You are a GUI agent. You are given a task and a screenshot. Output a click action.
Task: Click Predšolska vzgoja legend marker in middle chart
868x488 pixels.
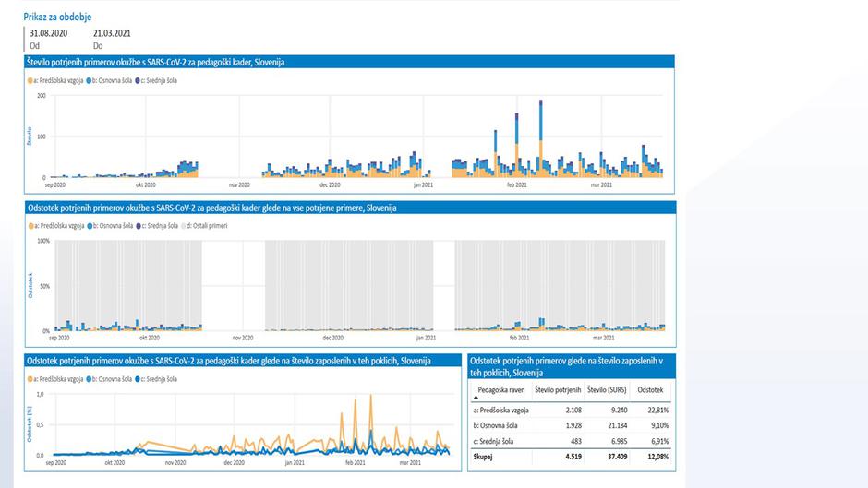click(30, 225)
